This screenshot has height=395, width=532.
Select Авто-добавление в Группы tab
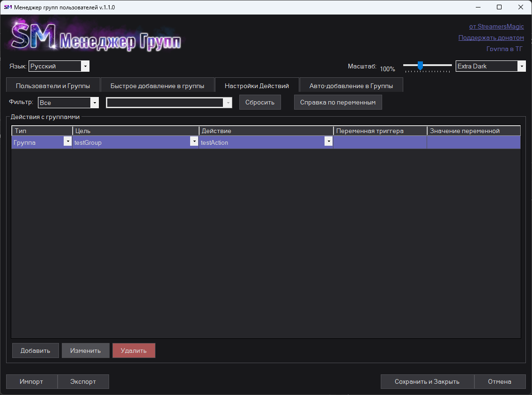click(351, 86)
